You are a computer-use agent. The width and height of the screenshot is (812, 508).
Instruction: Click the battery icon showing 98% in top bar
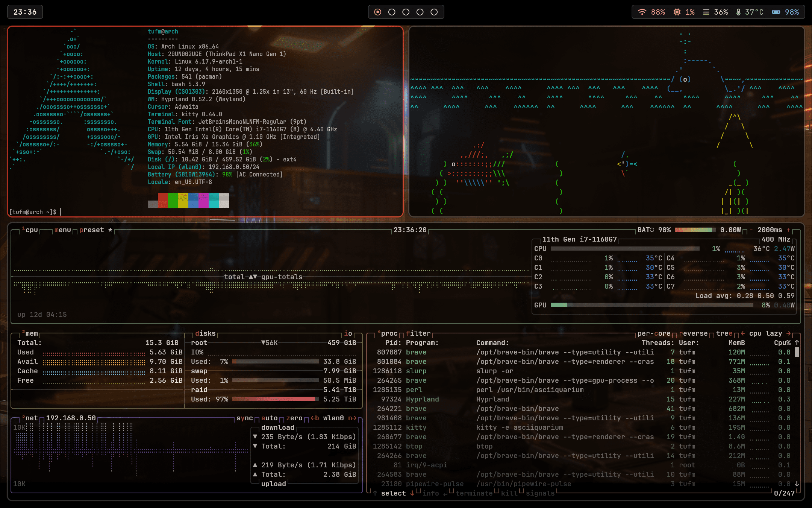click(x=776, y=12)
